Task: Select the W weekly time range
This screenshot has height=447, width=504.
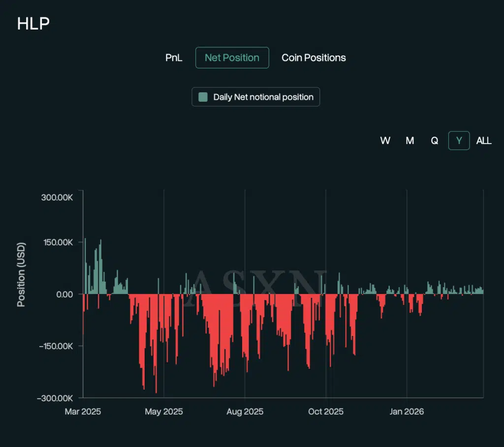Action: [x=385, y=141]
